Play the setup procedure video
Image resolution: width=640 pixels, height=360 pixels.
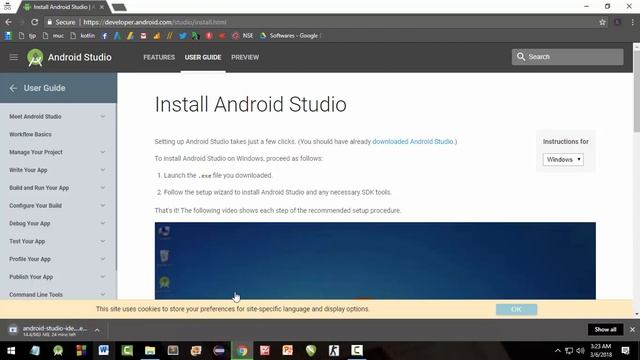[x=375, y=261]
